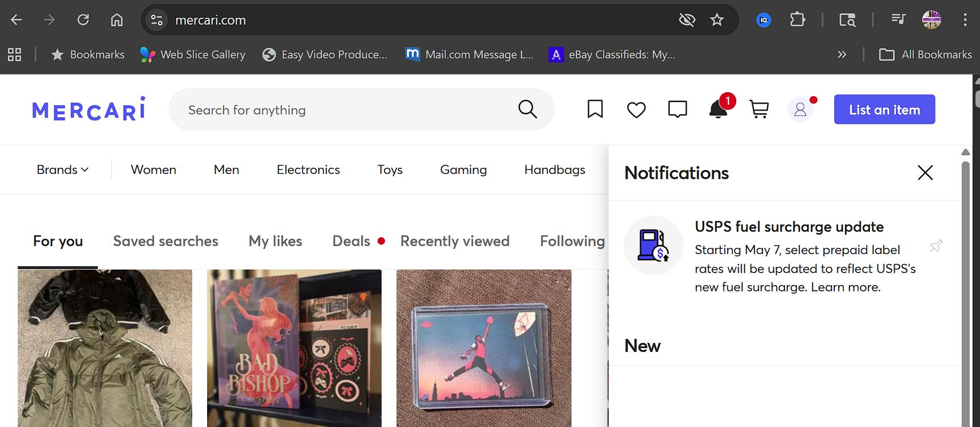Open the user profile avatar icon

[800, 109]
